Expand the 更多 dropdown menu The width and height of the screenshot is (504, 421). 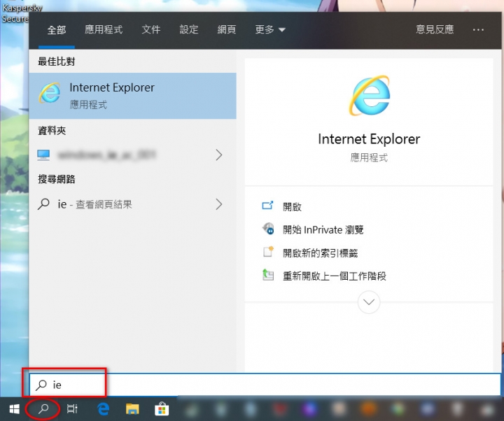click(x=270, y=30)
